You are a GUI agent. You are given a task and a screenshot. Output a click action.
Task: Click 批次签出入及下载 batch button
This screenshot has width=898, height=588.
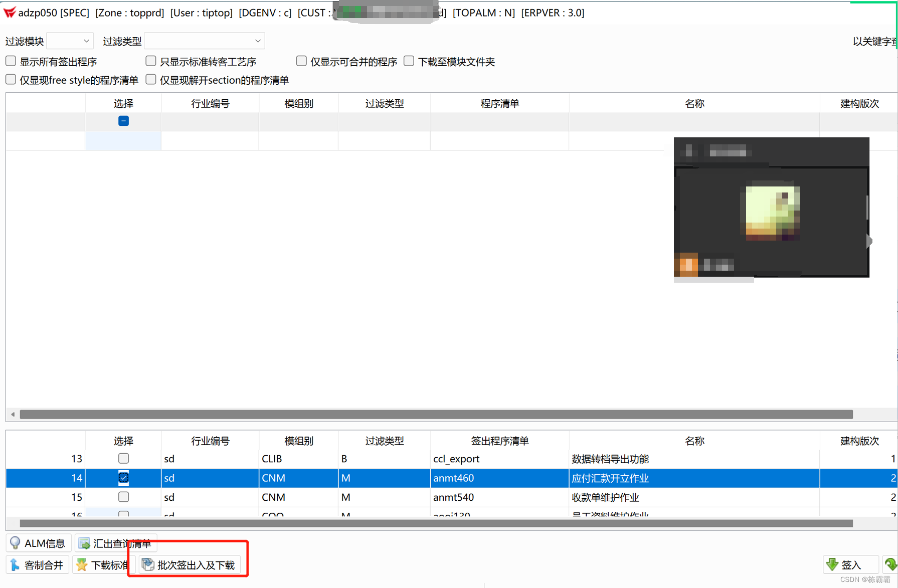190,565
